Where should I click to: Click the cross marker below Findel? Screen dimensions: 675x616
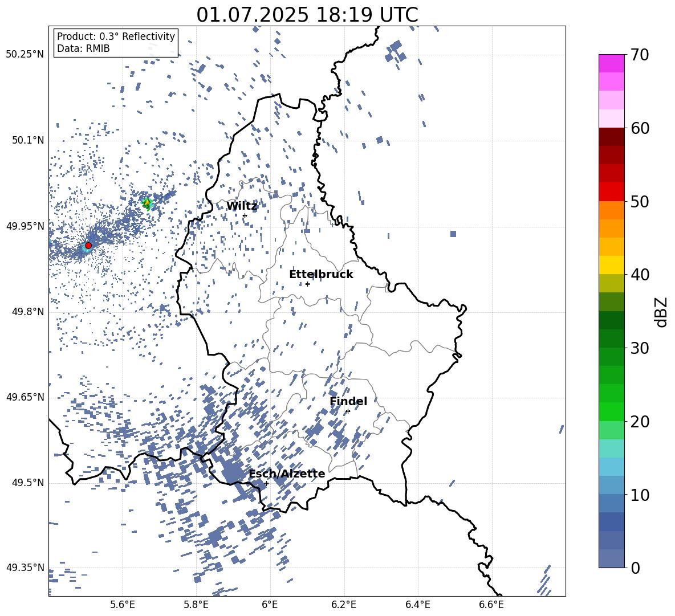tap(348, 411)
